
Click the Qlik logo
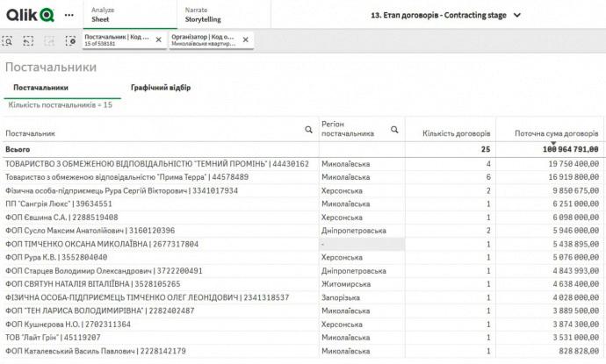(30, 15)
